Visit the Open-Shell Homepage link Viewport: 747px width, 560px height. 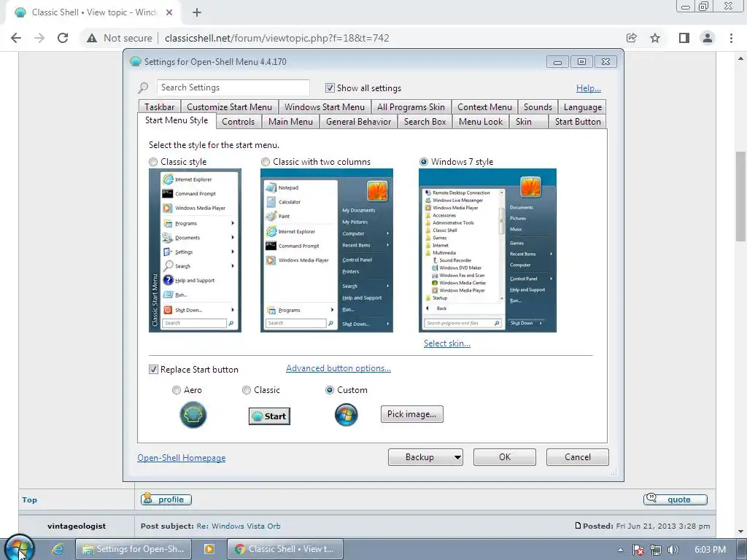pyautogui.click(x=182, y=458)
